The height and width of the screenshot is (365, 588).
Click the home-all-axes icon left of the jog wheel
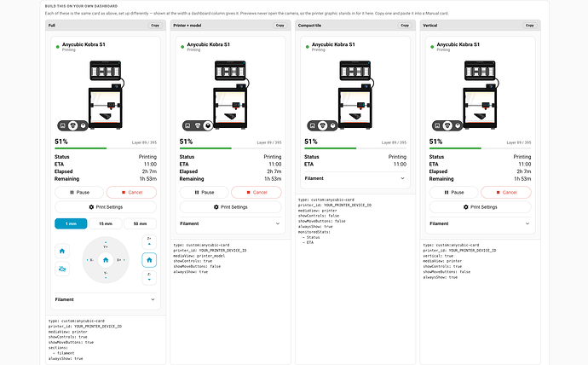coord(62,251)
